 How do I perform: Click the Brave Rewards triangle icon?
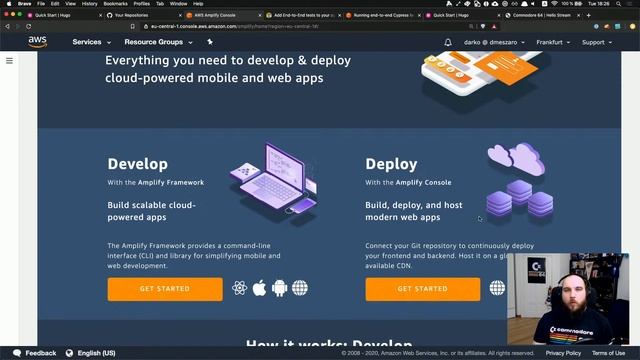coord(494,27)
